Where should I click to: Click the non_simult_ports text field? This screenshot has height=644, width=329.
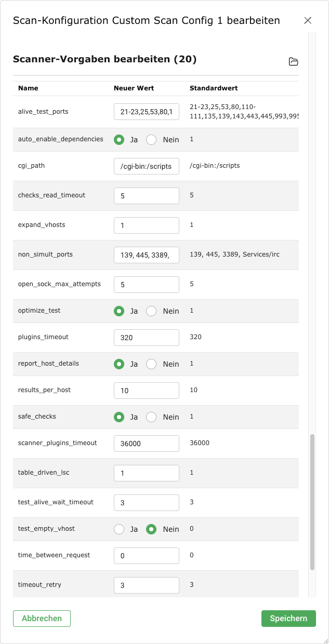click(147, 255)
